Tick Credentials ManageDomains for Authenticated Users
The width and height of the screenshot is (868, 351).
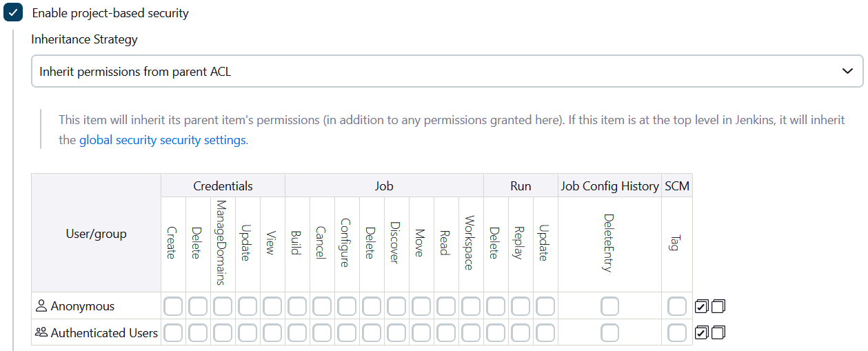223,333
